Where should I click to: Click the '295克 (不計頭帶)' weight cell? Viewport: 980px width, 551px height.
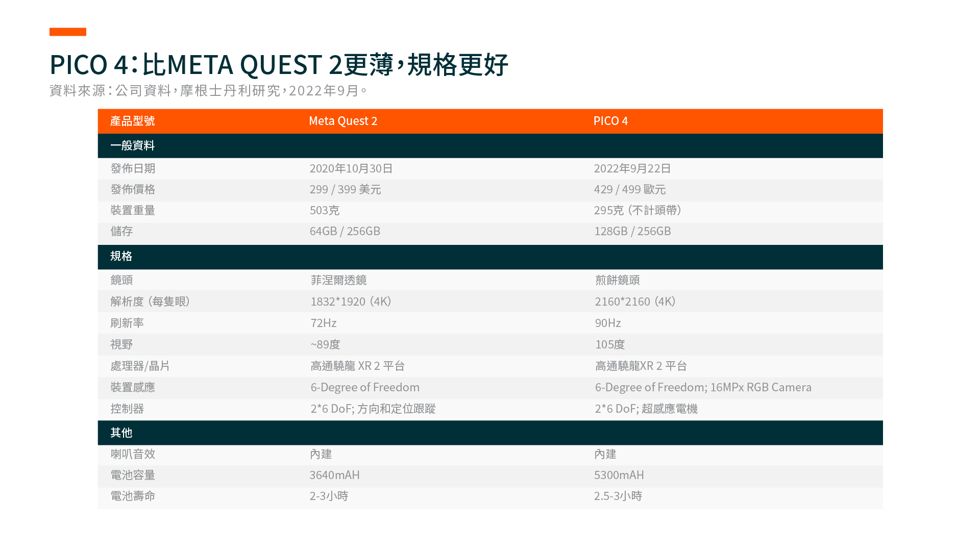tap(638, 210)
